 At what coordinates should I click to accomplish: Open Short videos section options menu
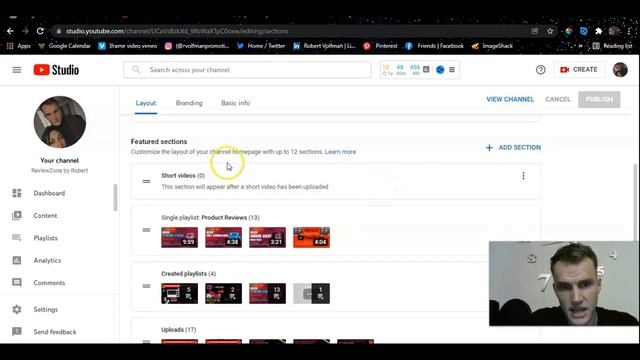[523, 176]
